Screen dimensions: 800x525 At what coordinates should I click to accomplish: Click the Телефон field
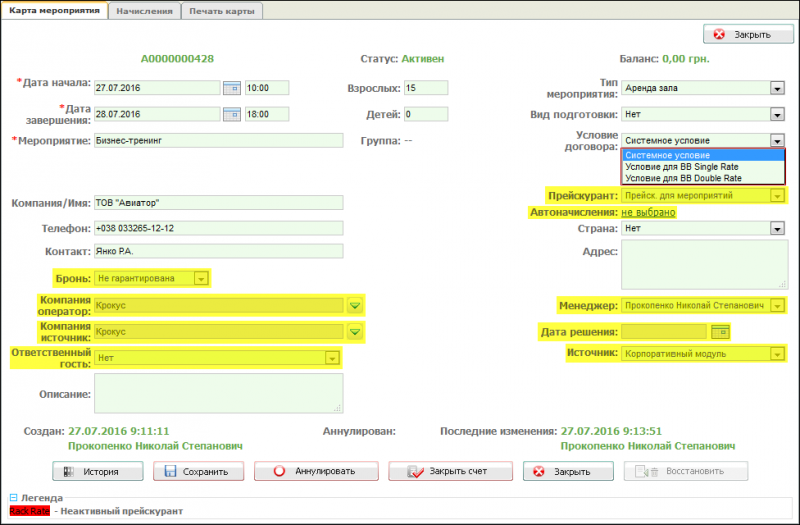pyautogui.click(x=219, y=228)
